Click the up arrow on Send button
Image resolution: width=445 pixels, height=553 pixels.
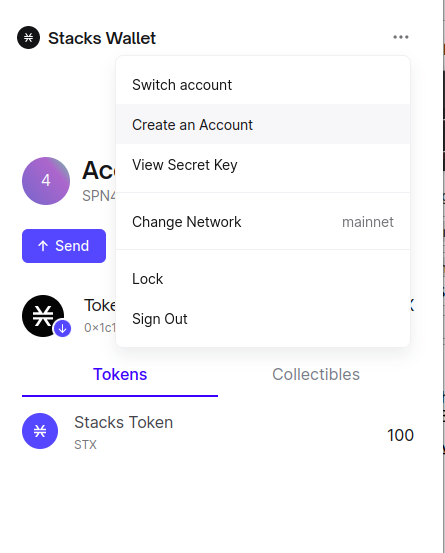click(43, 246)
